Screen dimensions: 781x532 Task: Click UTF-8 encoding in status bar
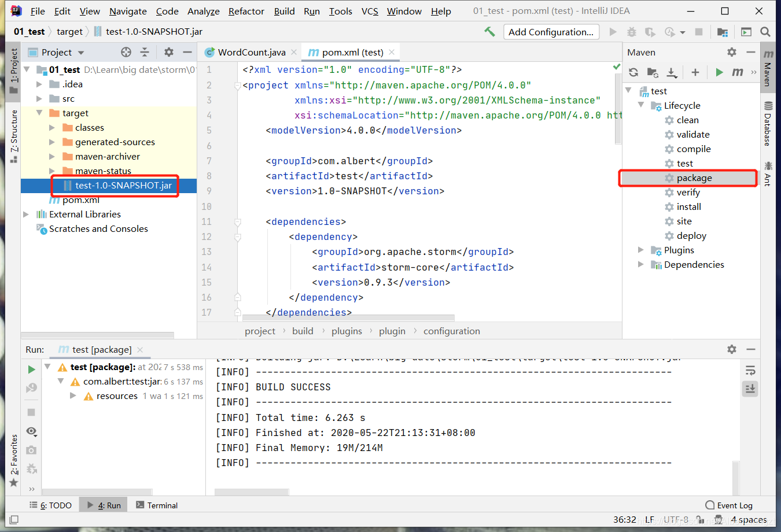tap(676, 520)
